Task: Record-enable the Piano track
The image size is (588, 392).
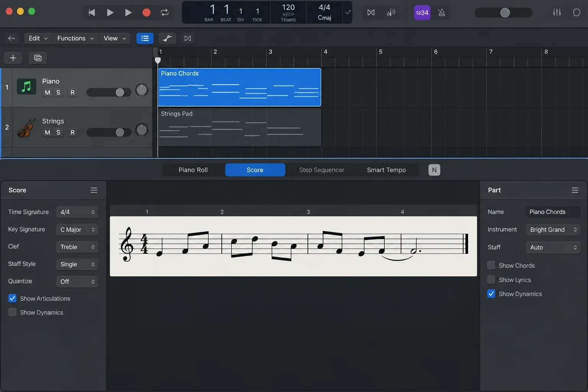Action: tap(72, 92)
